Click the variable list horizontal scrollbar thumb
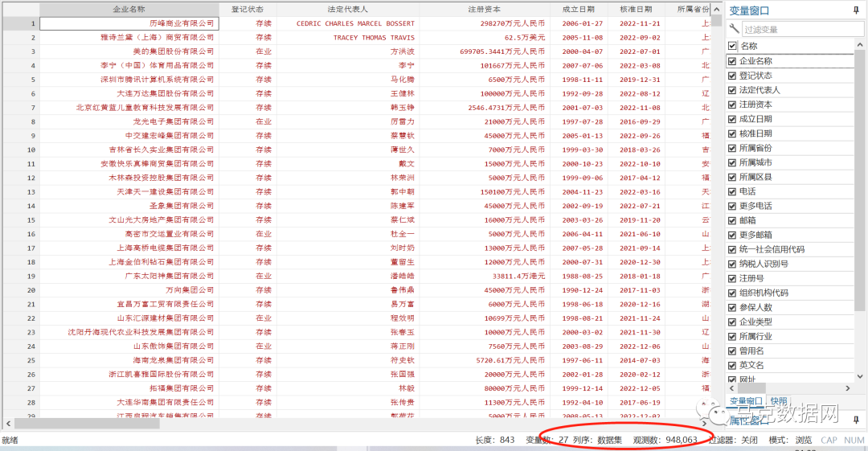 751,388
